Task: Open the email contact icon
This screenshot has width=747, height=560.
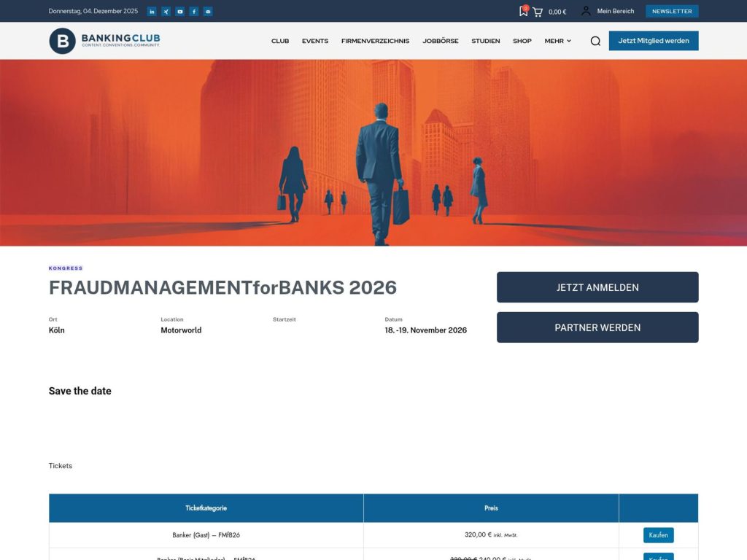Action: (207, 11)
